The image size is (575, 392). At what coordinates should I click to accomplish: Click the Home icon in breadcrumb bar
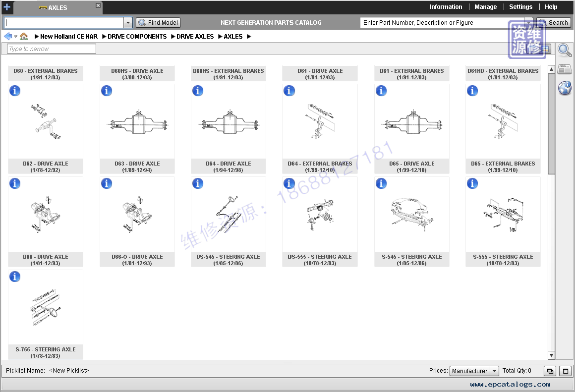click(24, 36)
